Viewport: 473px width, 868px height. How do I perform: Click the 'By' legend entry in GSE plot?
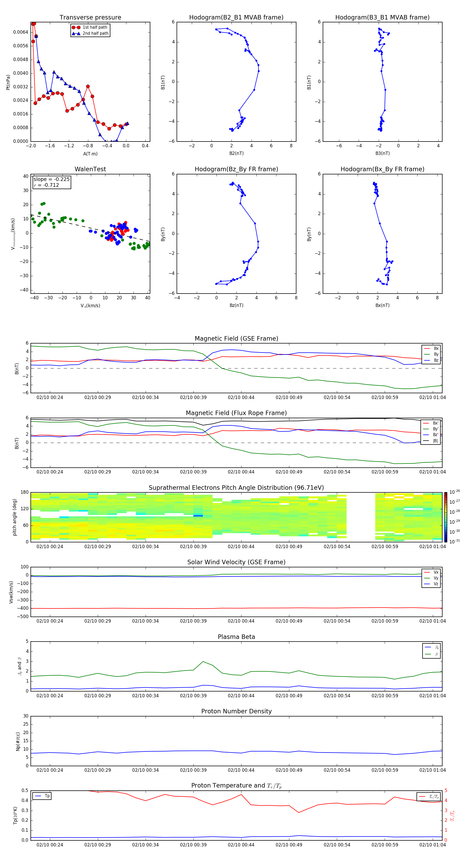pyautogui.click(x=431, y=354)
